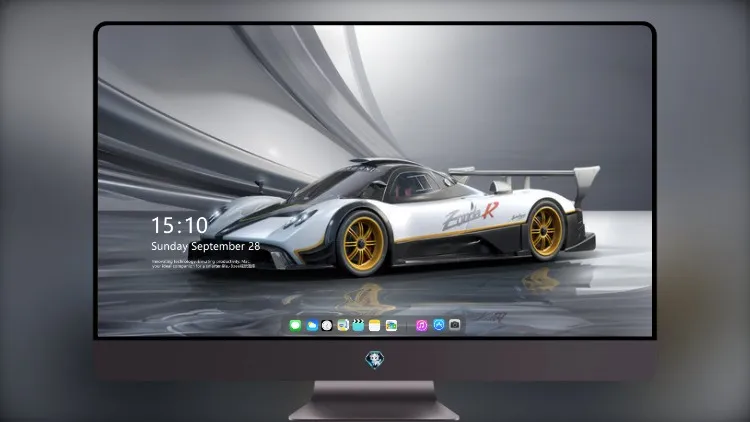Open the photo gallery app icon in dock

click(x=391, y=326)
